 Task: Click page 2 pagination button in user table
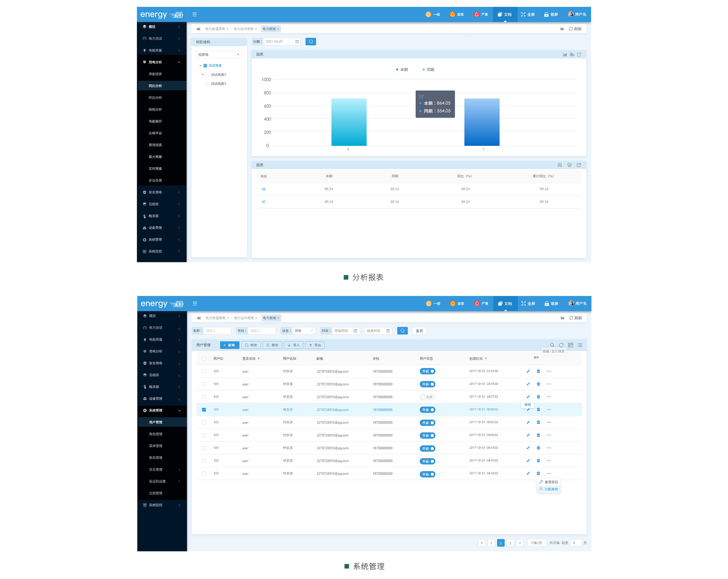[x=501, y=543]
